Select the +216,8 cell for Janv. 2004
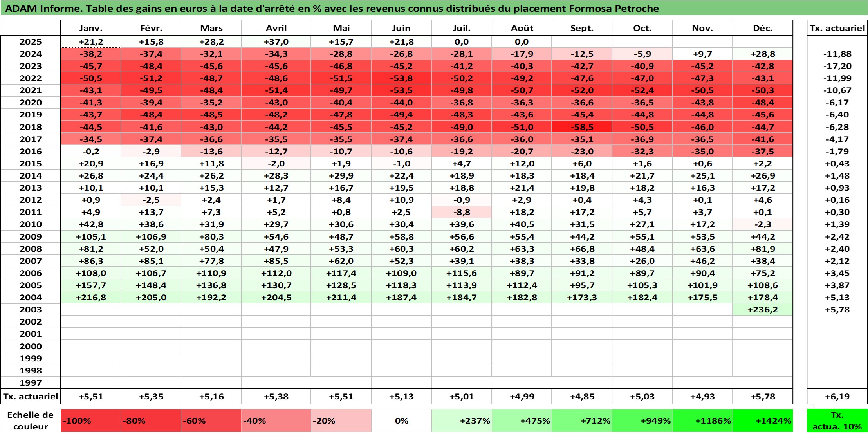Viewport: 868px width, 433px height. (x=91, y=298)
